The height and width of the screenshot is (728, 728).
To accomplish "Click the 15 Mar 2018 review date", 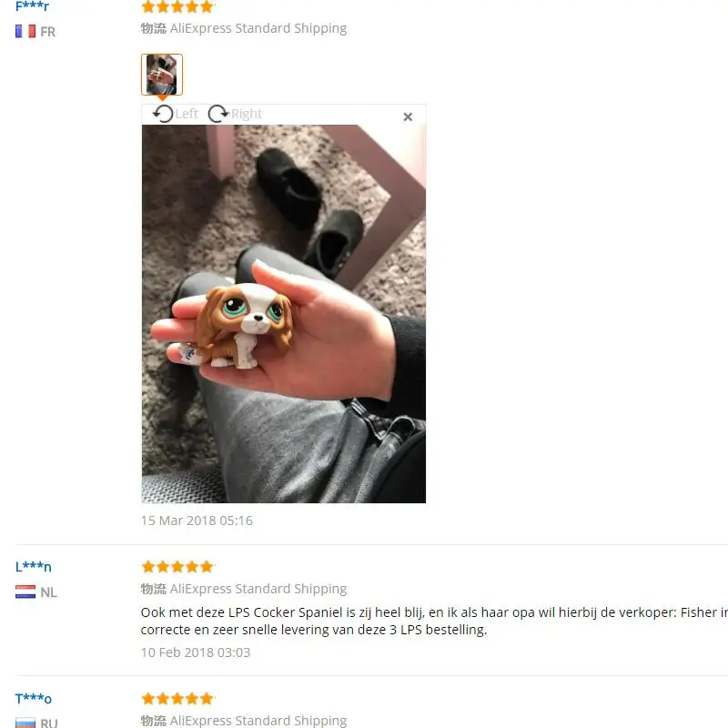I will (197, 521).
